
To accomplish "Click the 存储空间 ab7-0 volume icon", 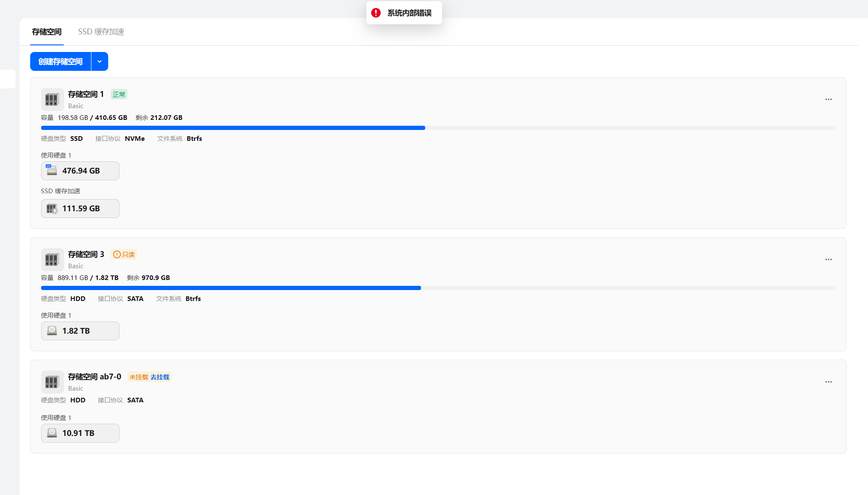I will [52, 382].
